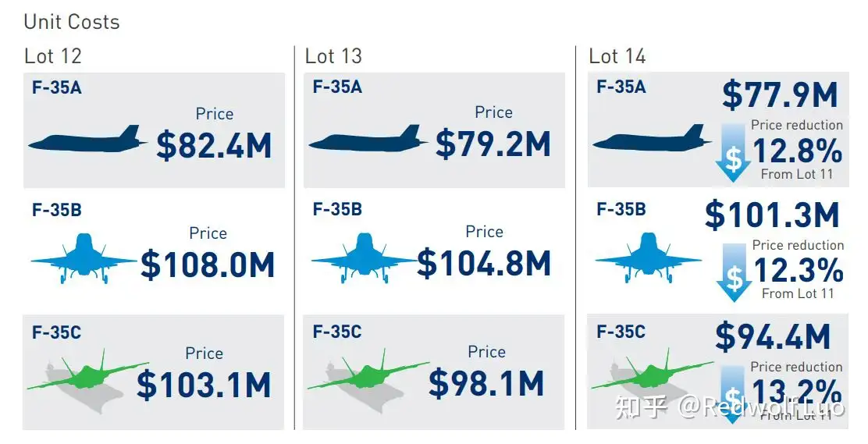Click the F-35A price reduction dollar arrow

pos(733,152)
